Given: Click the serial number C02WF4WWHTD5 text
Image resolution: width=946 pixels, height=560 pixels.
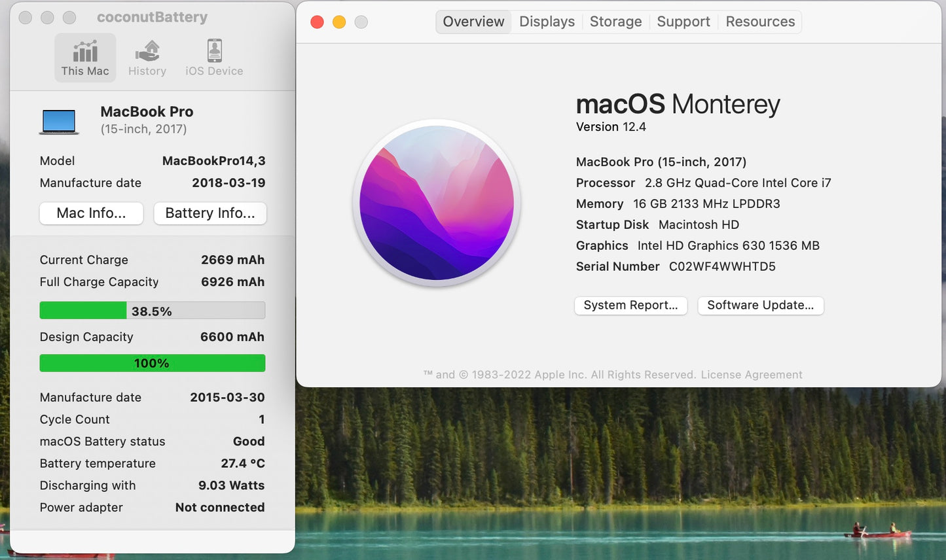Looking at the screenshot, I should [x=722, y=266].
